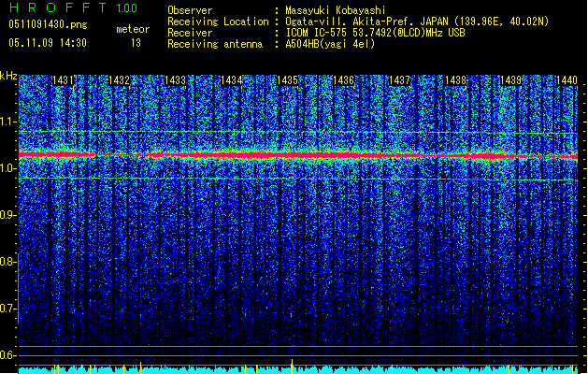
Task: Click receiver text ICOM IC-575 53.7492 MHz
Action: [x=375, y=33]
